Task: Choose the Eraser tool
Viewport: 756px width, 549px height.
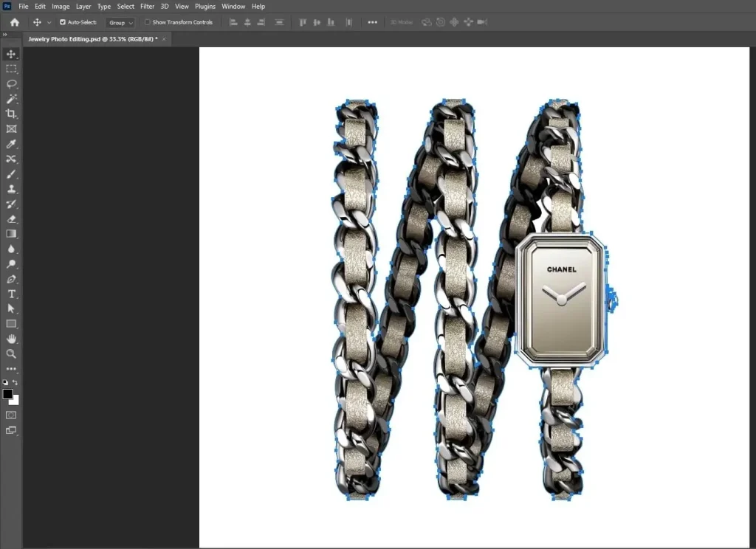Action: pyautogui.click(x=11, y=219)
